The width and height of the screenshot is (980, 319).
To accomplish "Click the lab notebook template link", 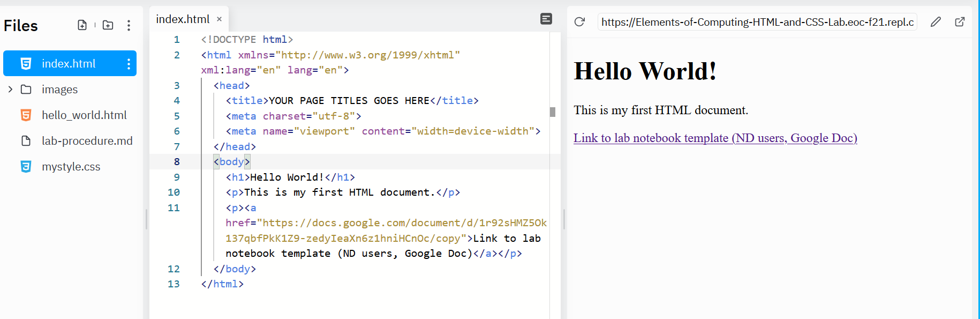I will [715, 138].
